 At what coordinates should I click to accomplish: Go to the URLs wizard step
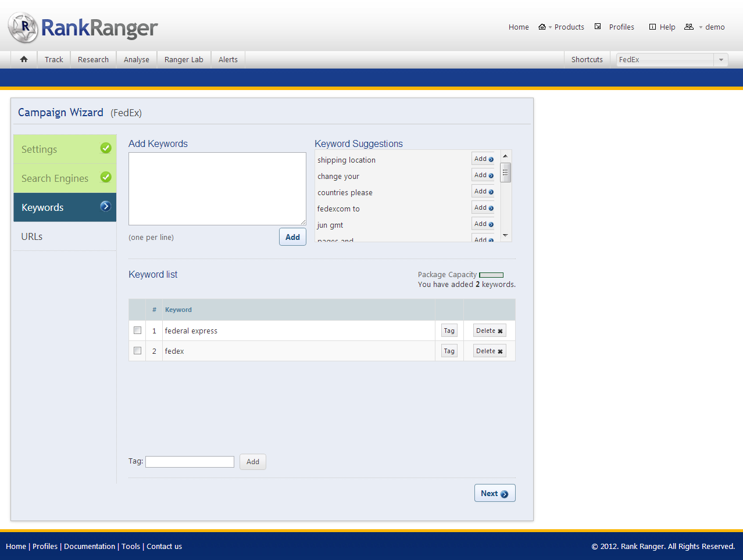click(x=32, y=236)
